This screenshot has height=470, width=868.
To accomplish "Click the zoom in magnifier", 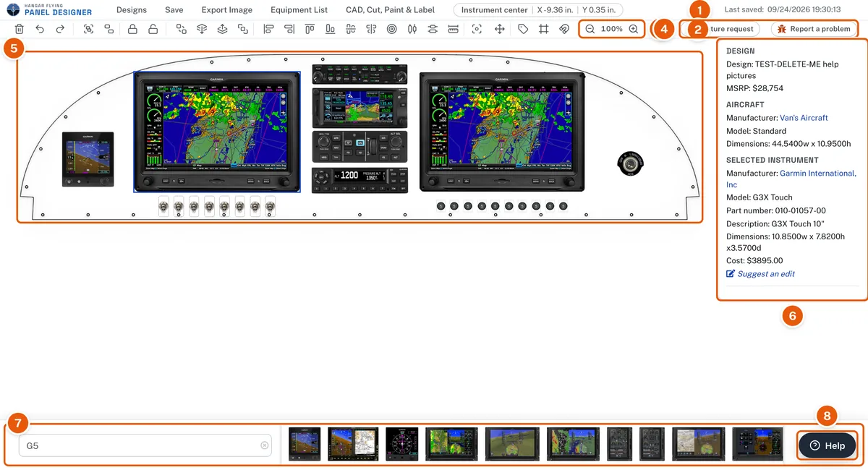I will click(634, 29).
